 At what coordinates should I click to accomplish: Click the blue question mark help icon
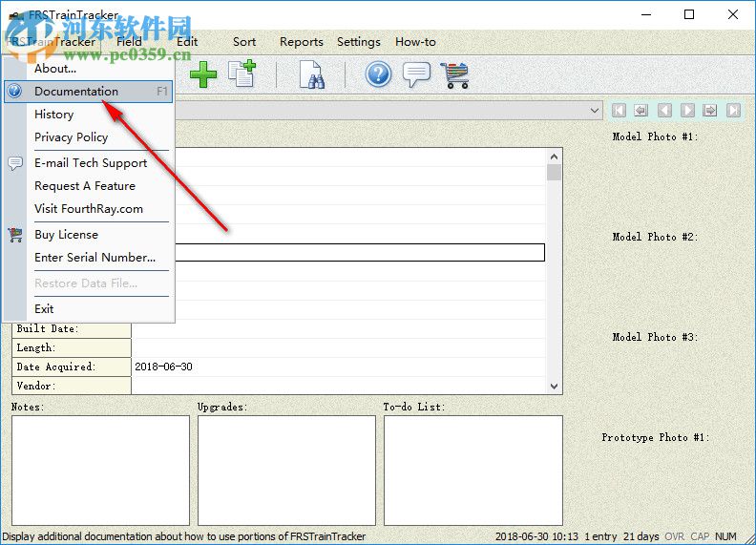[378, 74]
